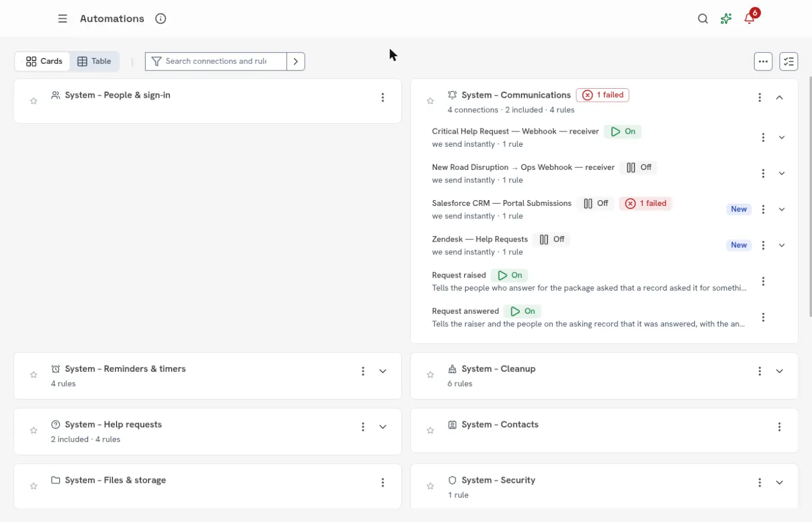This screenshot has height=522, width=812.
Task: Toggle On status of Critical Help Request webhook
Action: 623,131
